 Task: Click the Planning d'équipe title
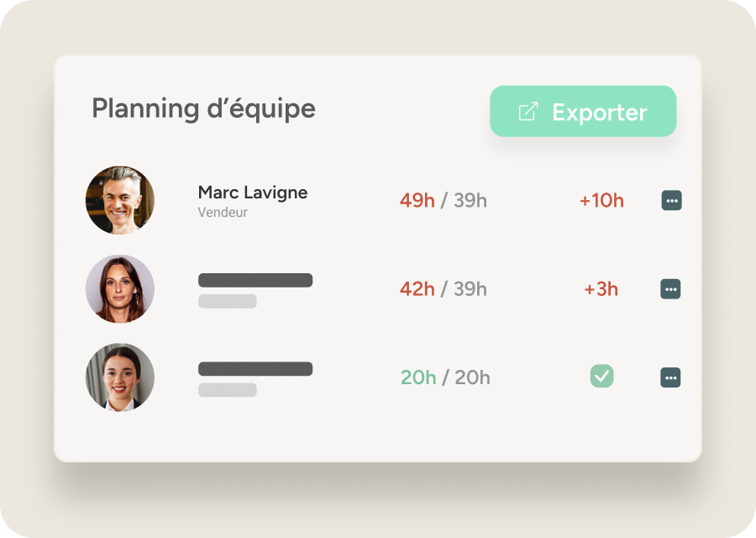coord(203,109)
